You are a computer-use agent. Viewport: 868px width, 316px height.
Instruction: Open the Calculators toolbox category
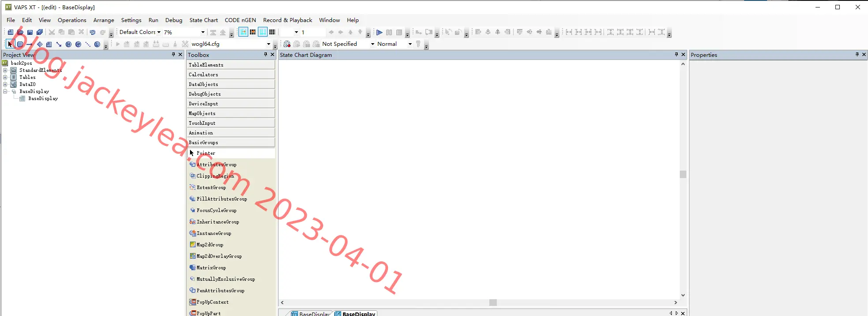[231, 74]
